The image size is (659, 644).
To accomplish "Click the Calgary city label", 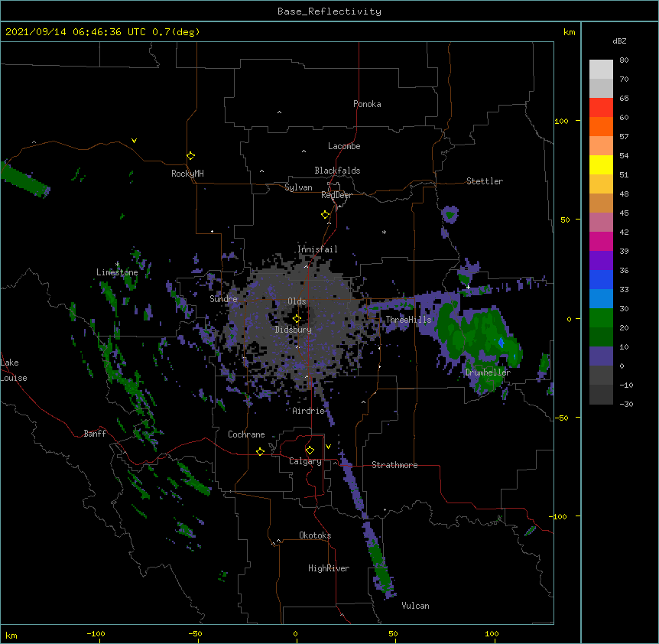I will coord(305,461).
